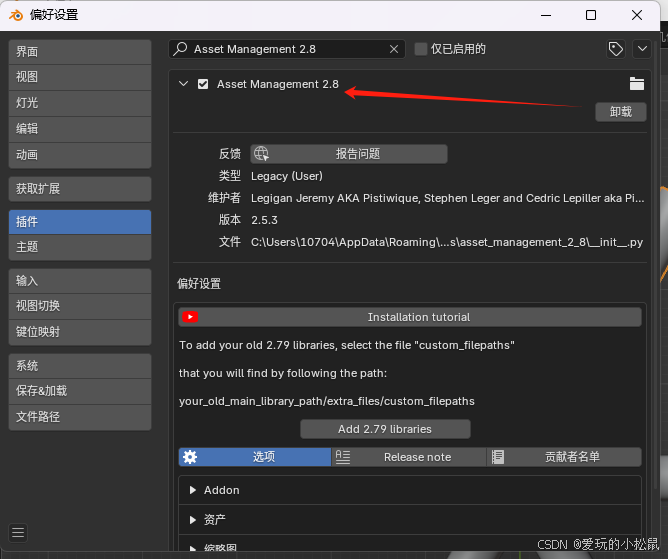Click the Blender logo in title bar

(x=16, y=15)
